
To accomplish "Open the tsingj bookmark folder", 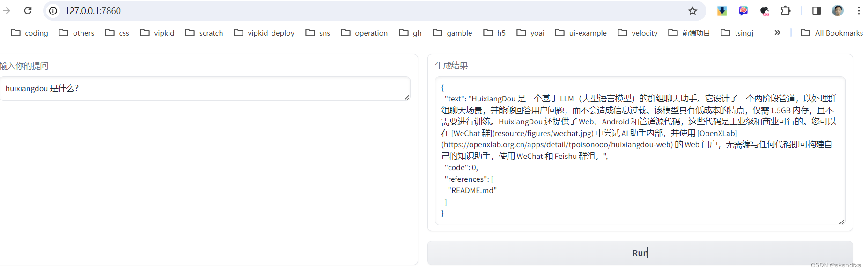I will [x=737, y=33].
